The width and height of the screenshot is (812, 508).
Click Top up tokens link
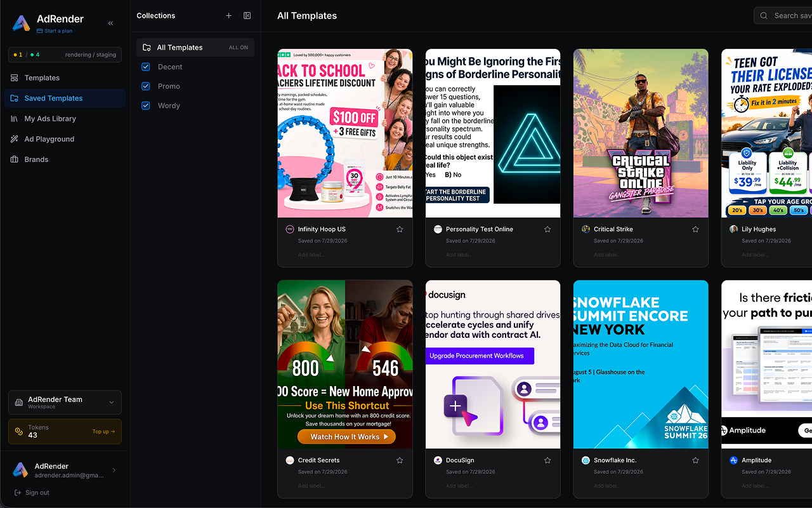[103, 432]
